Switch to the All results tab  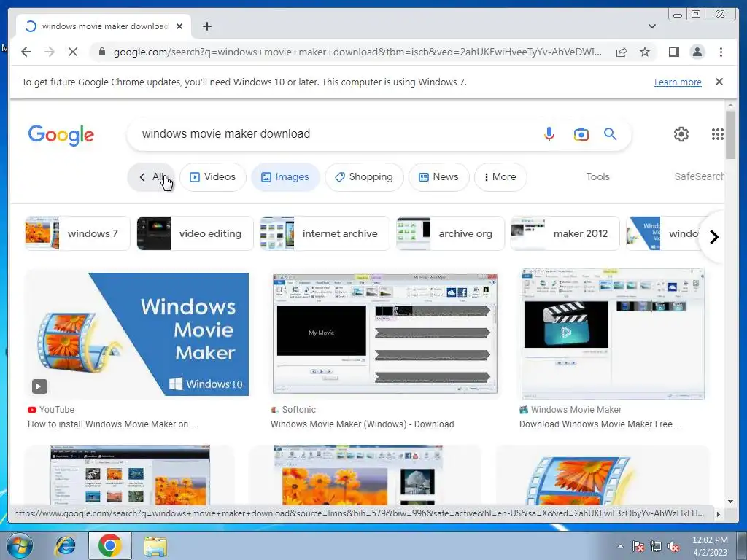[x=151, y=176]
